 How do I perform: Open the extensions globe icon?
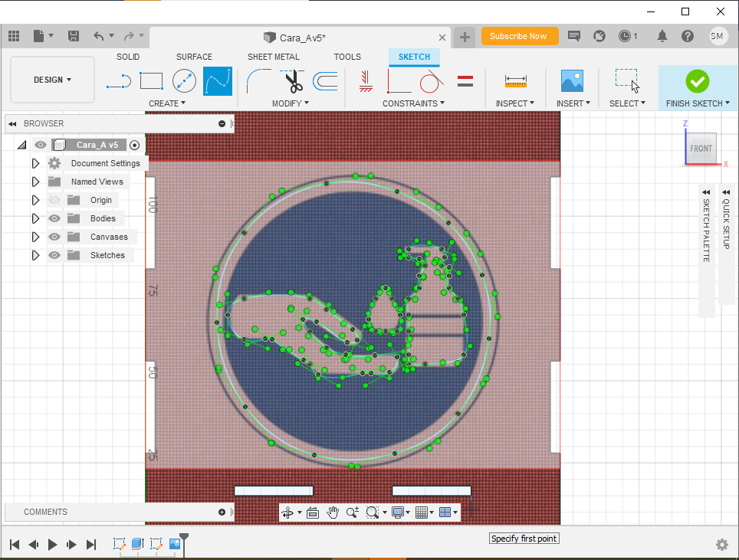[599, 36]
